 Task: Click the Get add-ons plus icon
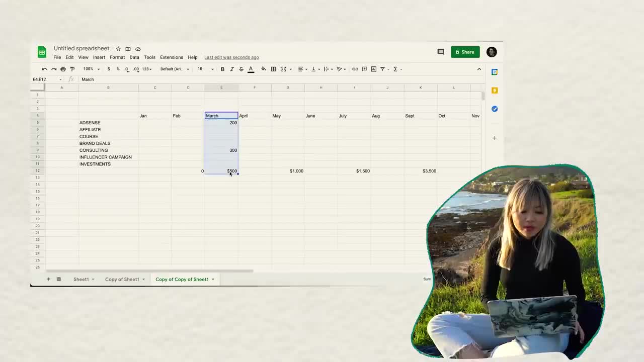point(495,138)
